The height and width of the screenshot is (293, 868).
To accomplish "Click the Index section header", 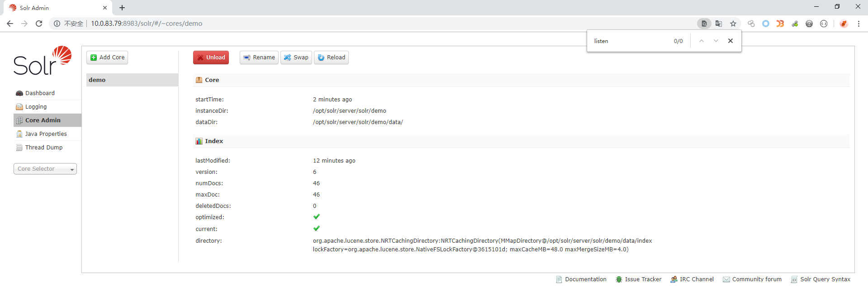I will [x=521, y=141].
